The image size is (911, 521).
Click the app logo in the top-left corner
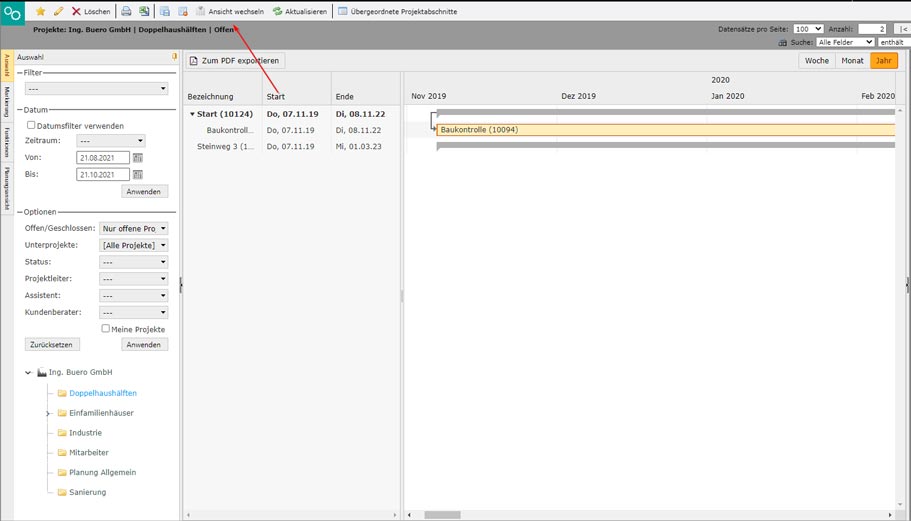(12, 12)
